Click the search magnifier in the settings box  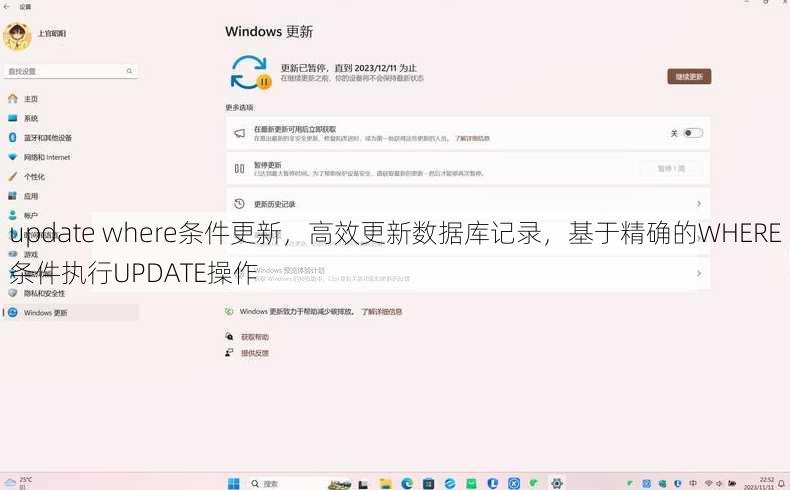[129, 71]
